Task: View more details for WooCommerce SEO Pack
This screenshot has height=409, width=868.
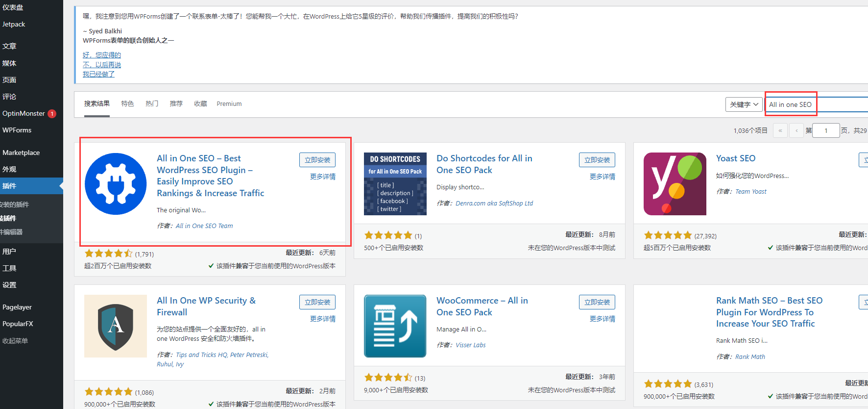Action: (x=603, y=319)
